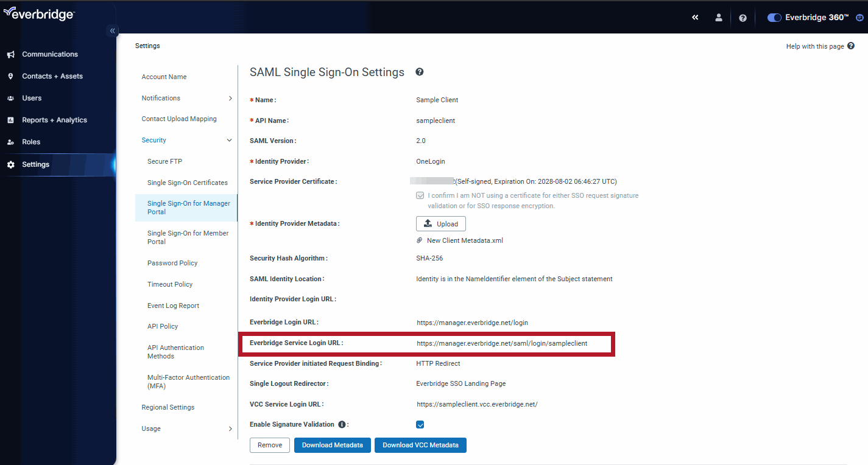868x465 pixels.
Task: Uncheck Enable Signature Validation checkbox
Action: 420,424
